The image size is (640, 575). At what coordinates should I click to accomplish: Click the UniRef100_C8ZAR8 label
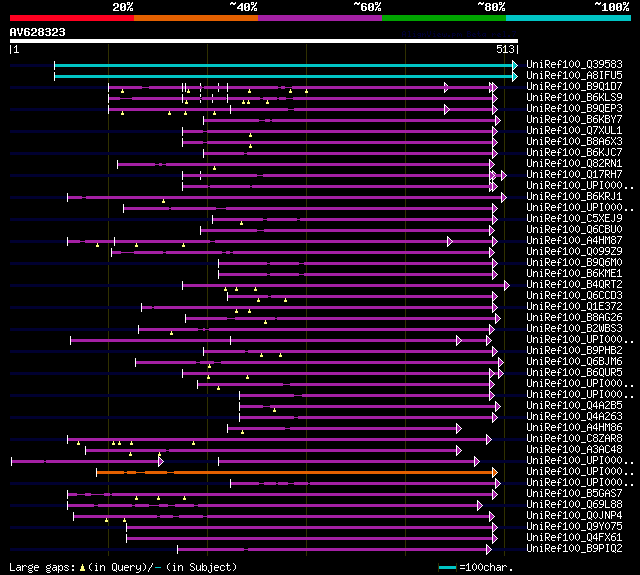point(574,439)
